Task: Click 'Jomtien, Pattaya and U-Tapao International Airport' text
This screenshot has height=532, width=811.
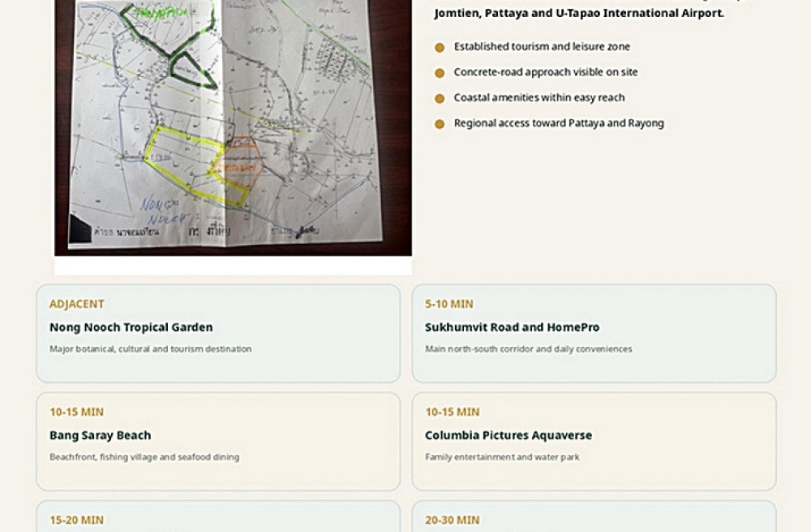Action: coord(579,13)
